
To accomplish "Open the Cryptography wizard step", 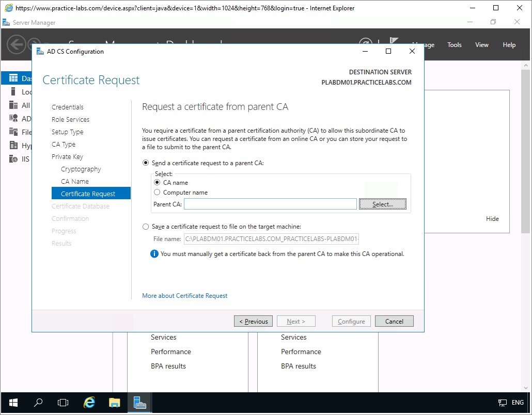I will (x=81, y=169).
